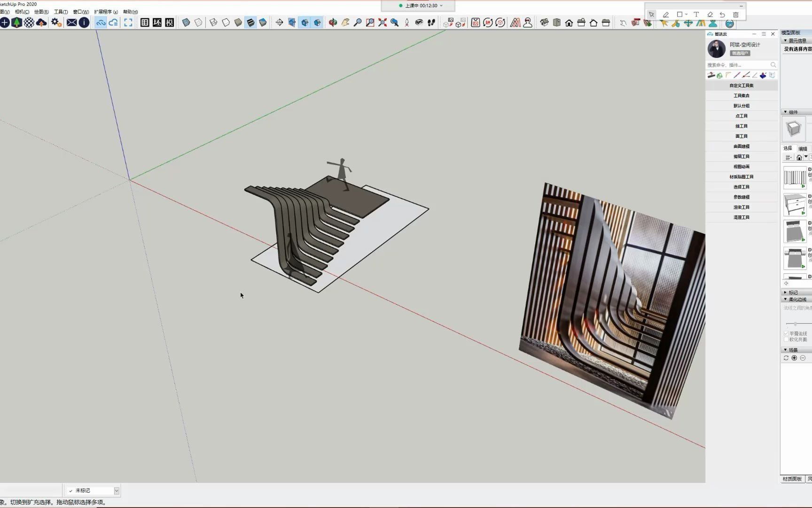Open the 材质贴图工具 category
The width and height of the screenshot is (812, 508).
742,177
